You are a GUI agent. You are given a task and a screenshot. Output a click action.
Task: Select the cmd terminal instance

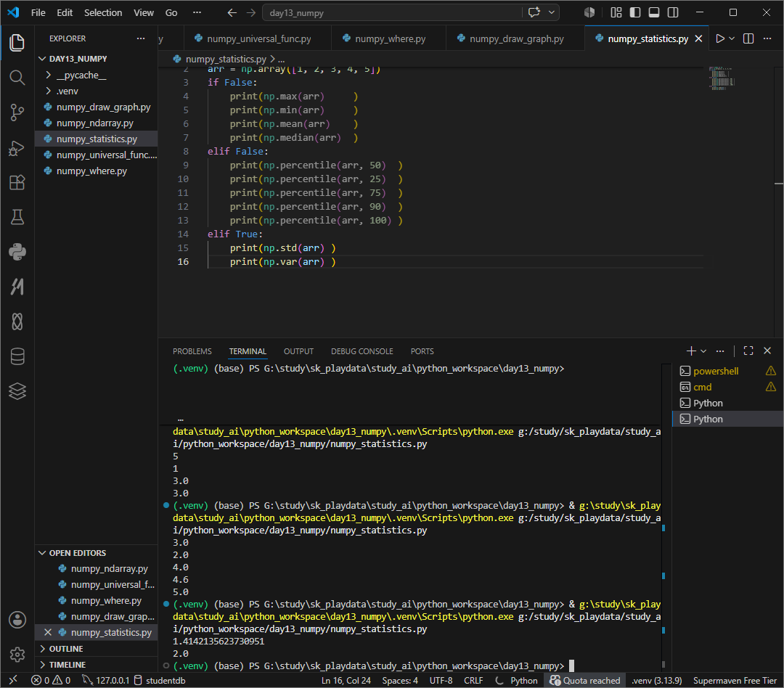pyautogui.click(x=727, y=387)
